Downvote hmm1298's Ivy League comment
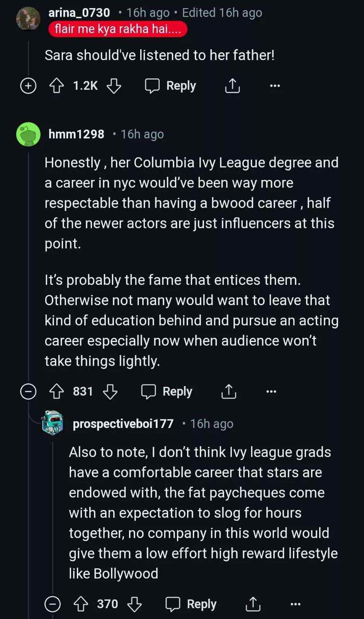This screenshot has width=364, height=619. [x=110, y=392]
